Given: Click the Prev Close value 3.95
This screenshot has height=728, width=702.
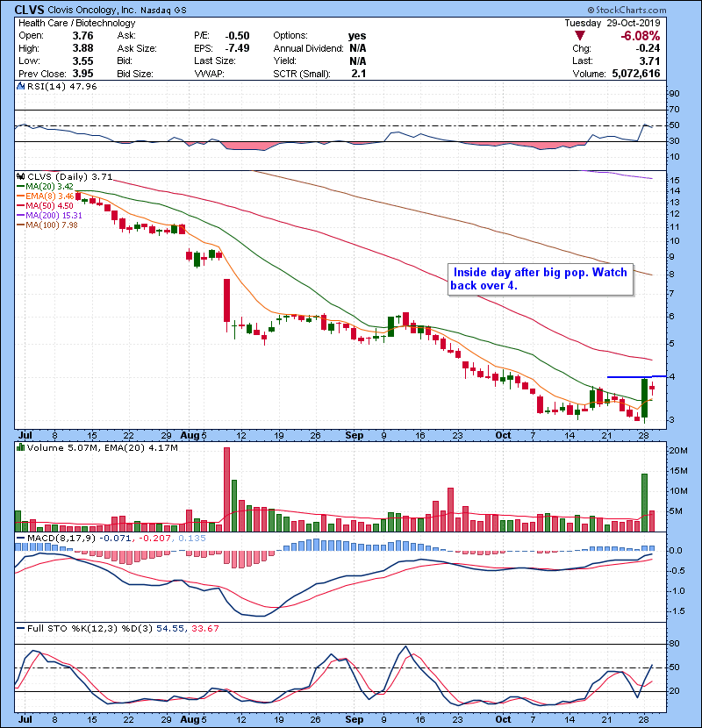Looking at the screenshot, I should (x=82, y=74).
